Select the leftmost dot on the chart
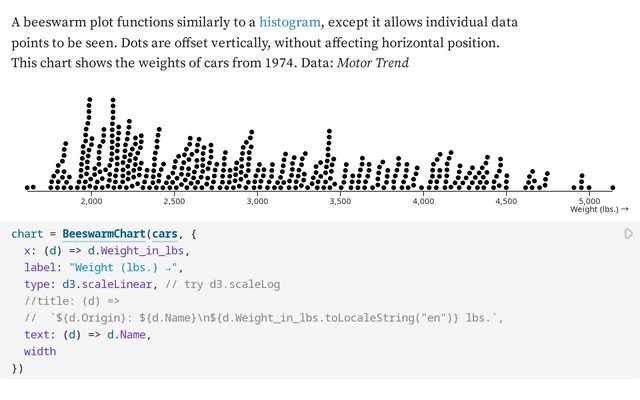The image size is (640, 400). point(27,188)
